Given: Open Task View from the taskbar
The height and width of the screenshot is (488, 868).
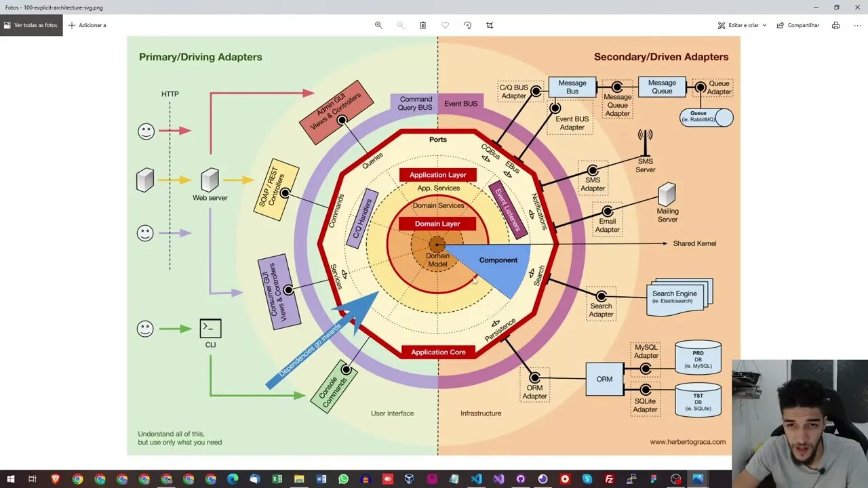Looking at the screenshot, I should click(x=32, y=479).
